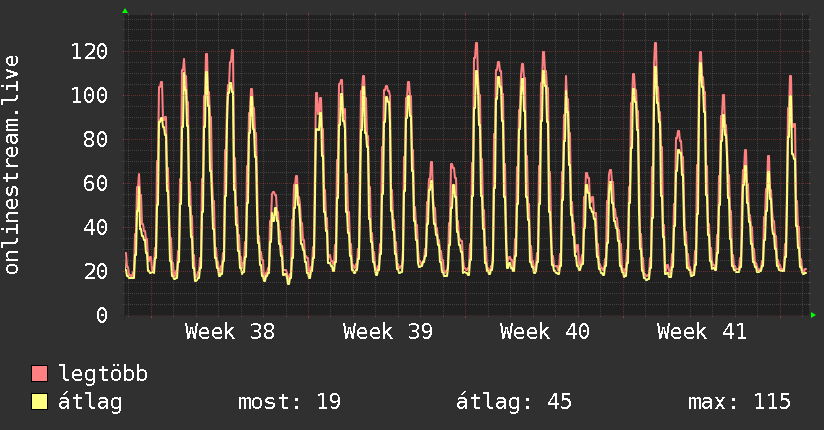Select the Week 40 axis label
The height and width of the screenshot is (430, 824).
tap(544, 332)
